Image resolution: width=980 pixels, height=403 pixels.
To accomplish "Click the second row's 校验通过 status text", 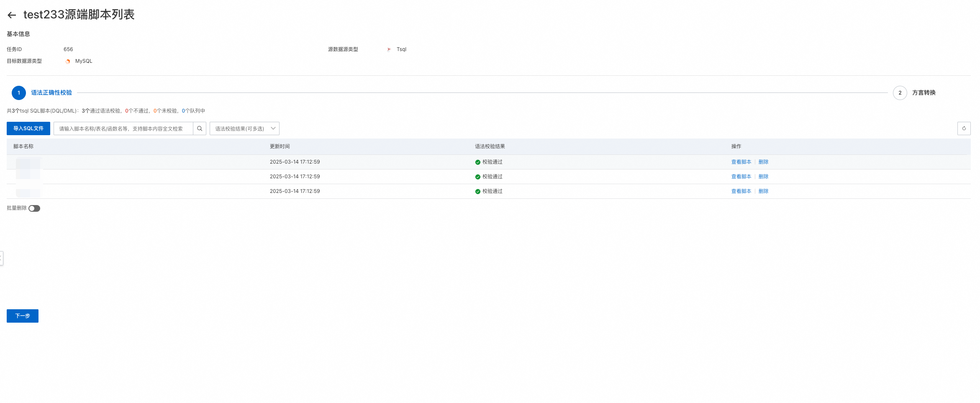I will pyautogui.click(x=493, y=177).
